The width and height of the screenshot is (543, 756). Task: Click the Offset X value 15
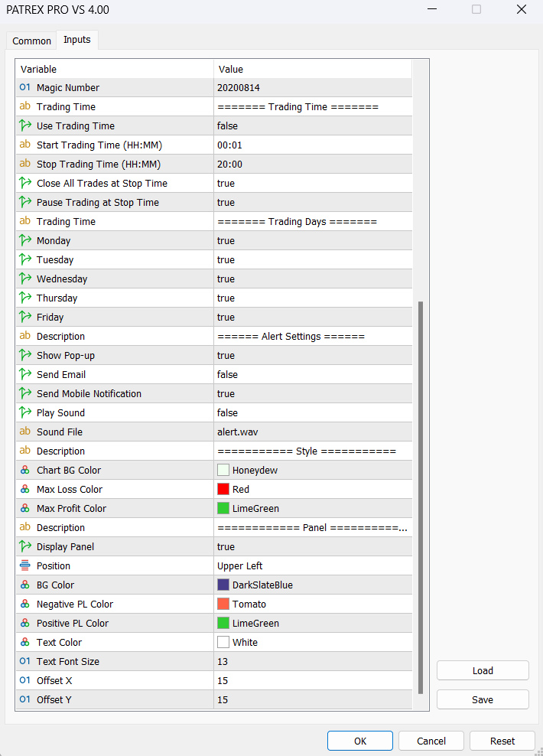313,681
